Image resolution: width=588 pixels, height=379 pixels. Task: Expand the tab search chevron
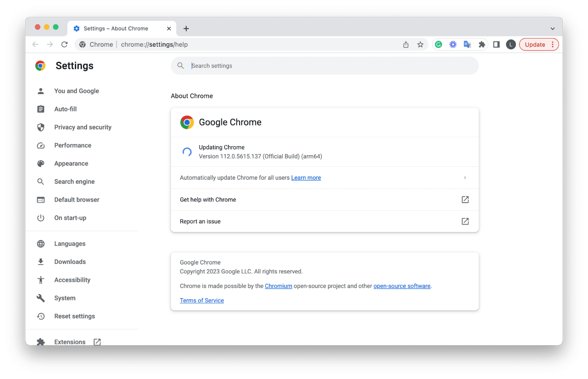(x=552, y=28)
